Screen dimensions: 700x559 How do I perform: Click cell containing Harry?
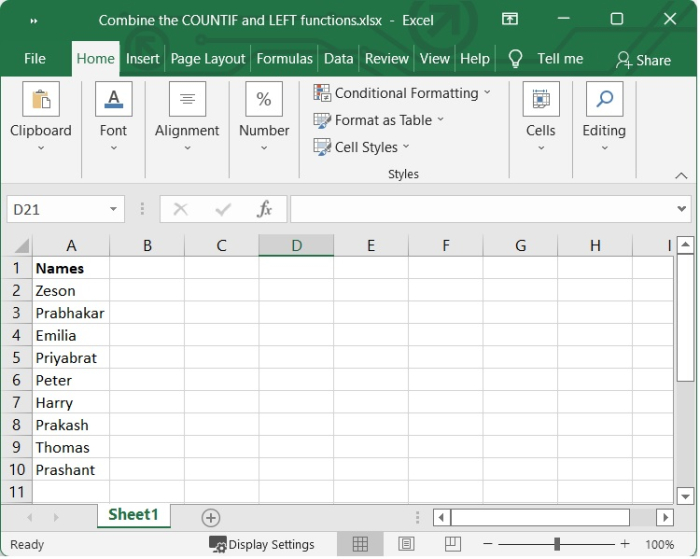[71, 403]
